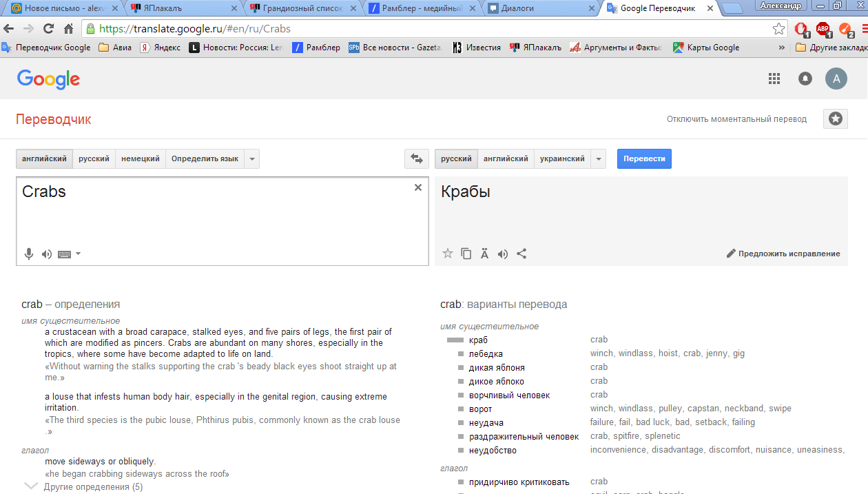868x494 pixels.
Task: Open the phrasebook star button
Action: point(836,119)
